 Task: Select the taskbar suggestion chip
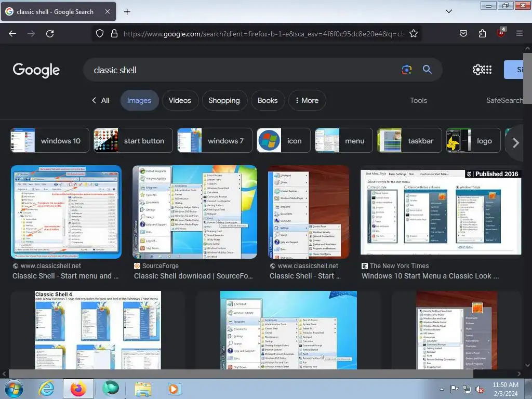point(409,140)
